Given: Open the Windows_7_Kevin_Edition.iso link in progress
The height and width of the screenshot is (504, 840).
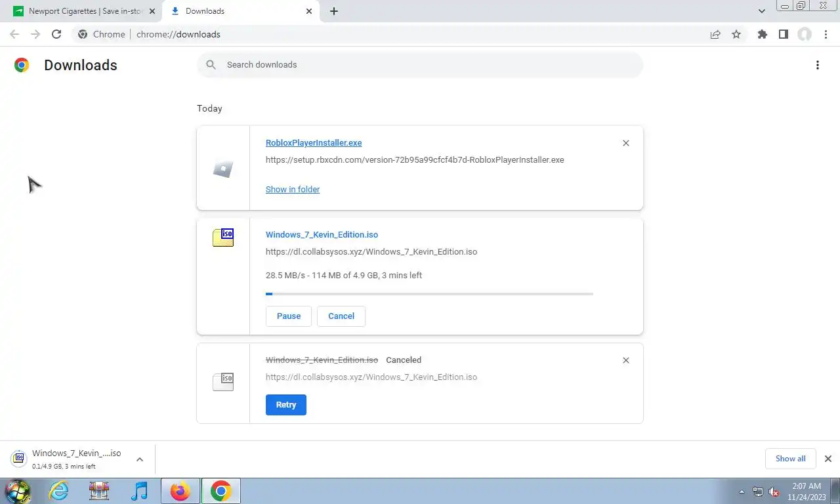Looking at the screenshot, I should coord(322,235).
